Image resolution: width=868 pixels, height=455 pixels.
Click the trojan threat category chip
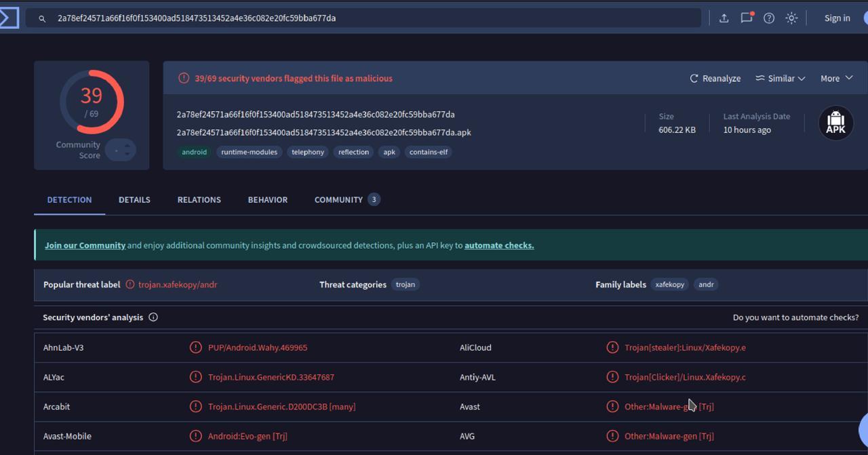point(406,285)
